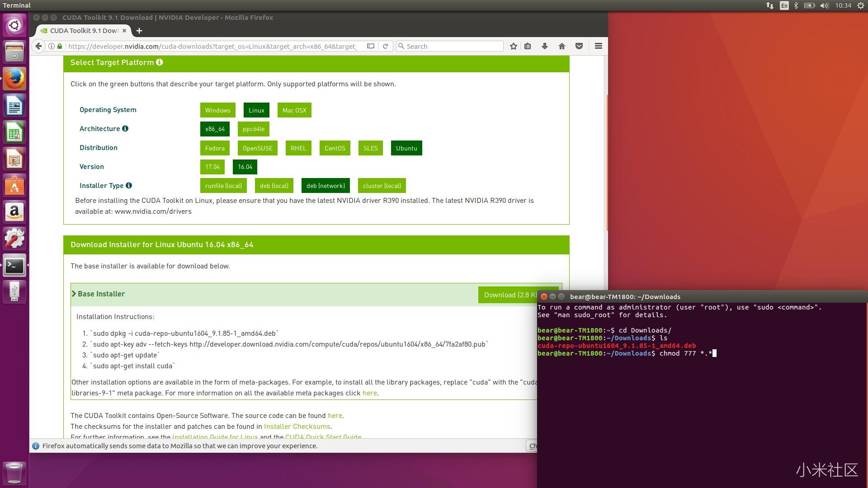Click the address bar URL
The image size is (868, 488).
tap(212, 46)
